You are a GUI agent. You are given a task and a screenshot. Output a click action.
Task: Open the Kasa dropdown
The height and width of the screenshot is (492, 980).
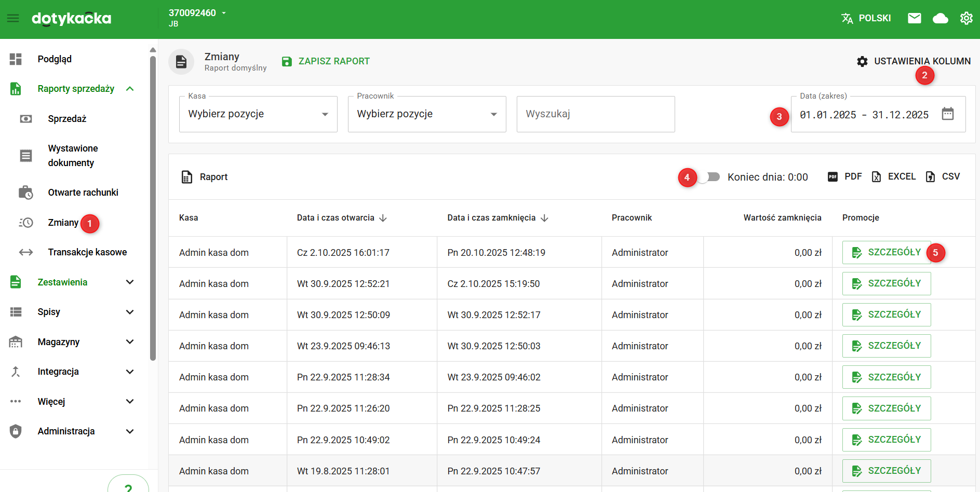(x=258, y=114)
